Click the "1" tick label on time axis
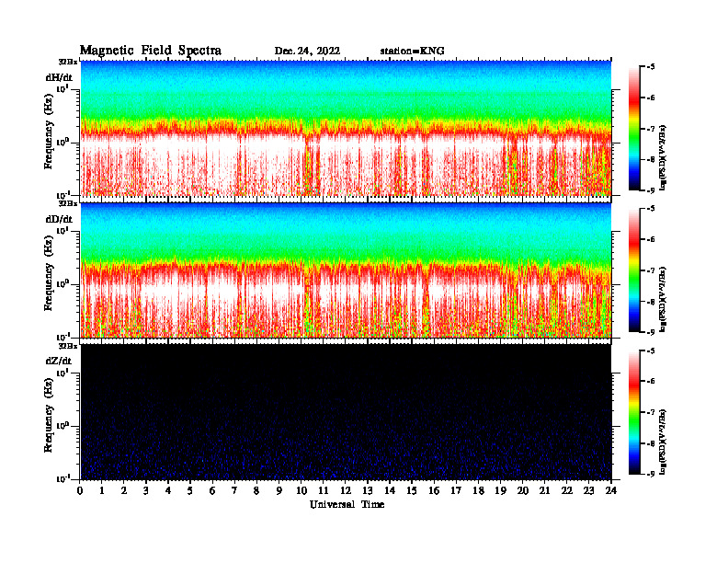The height and width of the screenshot is (563, 728). click(102, 491)
